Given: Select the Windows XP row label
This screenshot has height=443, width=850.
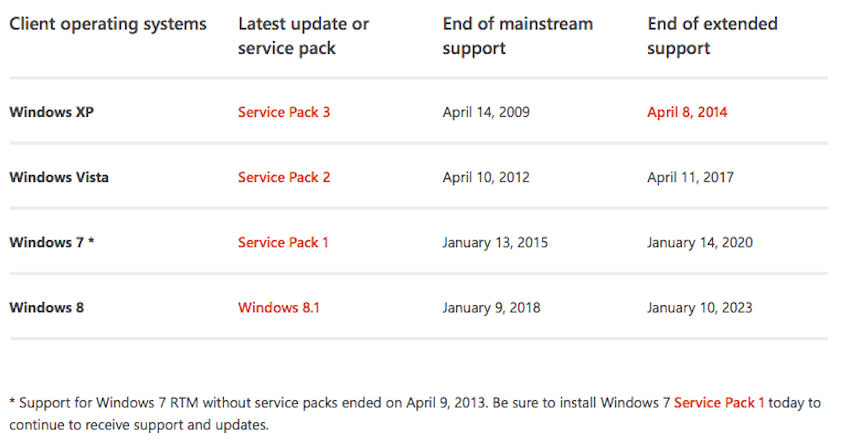Looking at the screenshot, I should coord(51,112).
